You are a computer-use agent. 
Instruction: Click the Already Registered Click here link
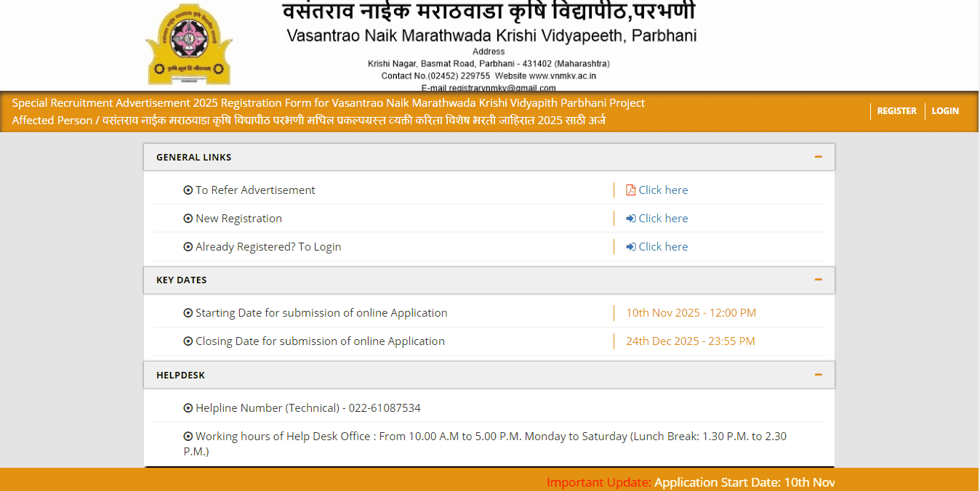[x=662, y=246]
